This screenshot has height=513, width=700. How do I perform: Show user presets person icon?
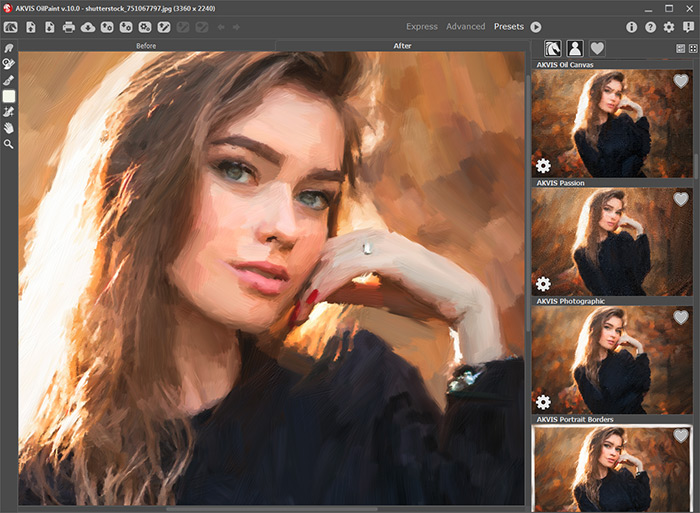point(574,48)
